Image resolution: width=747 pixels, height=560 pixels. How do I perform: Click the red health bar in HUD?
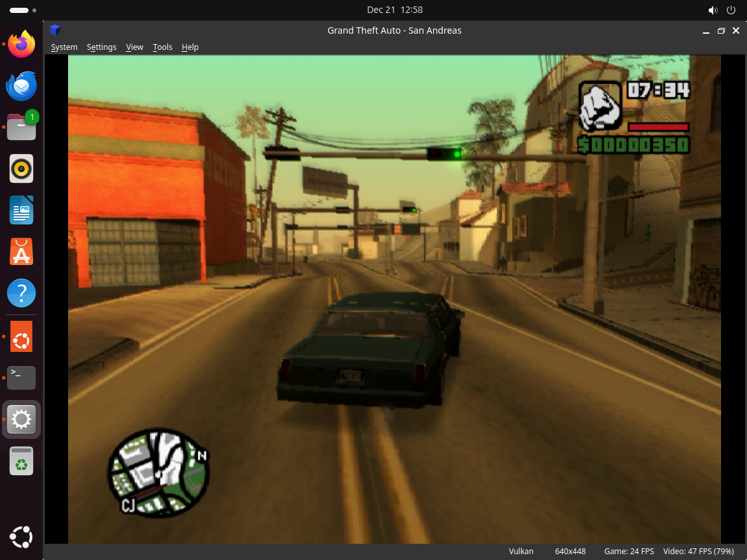click(658, 126)
